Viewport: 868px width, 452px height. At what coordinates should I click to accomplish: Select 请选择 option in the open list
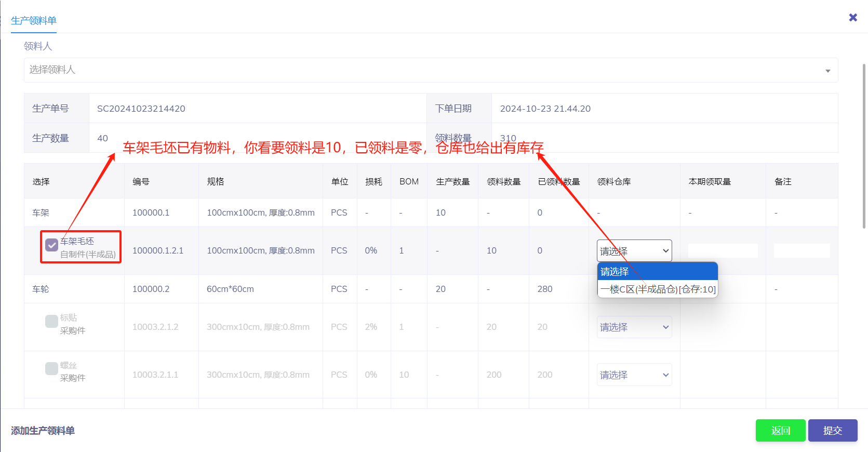(657, 272)
